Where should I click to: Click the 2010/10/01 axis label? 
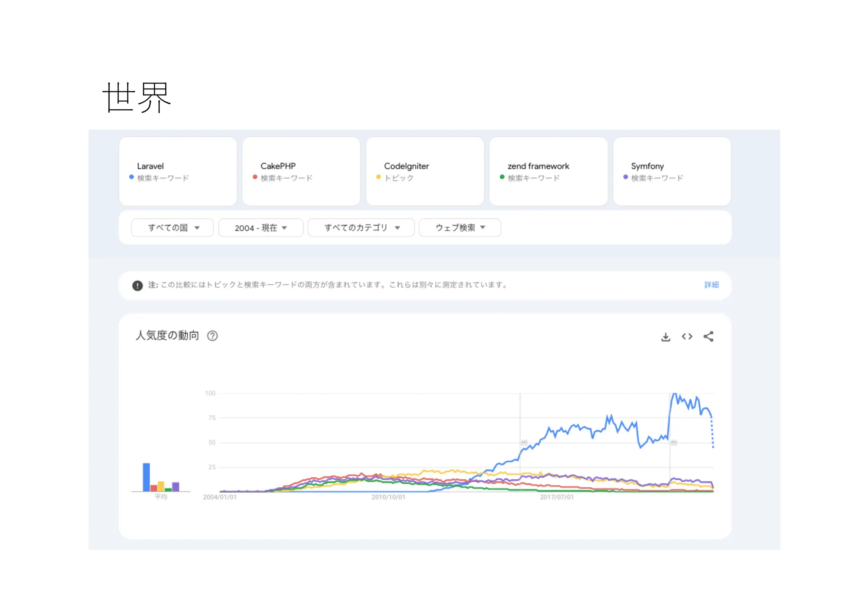click(388, 497)
